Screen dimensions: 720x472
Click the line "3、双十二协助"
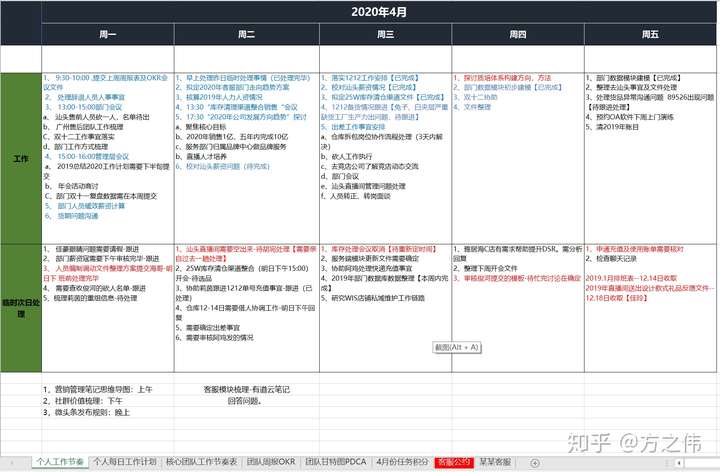tap(475, 97)
